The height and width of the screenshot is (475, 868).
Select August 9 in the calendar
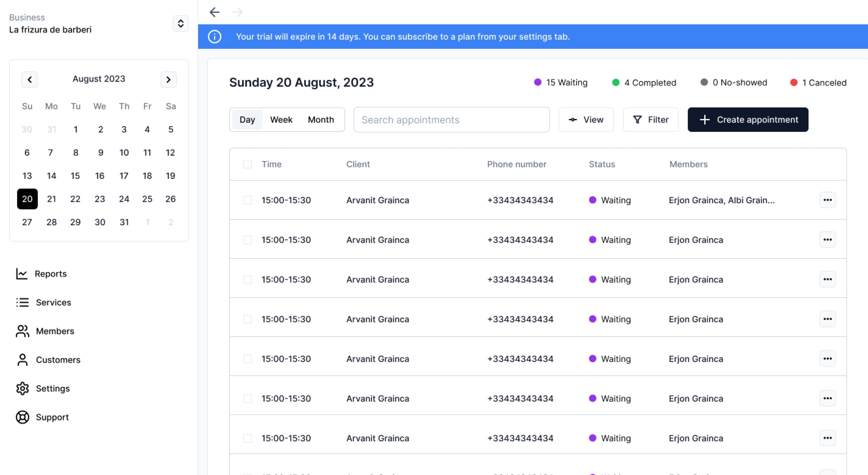[x=100, y=153]
